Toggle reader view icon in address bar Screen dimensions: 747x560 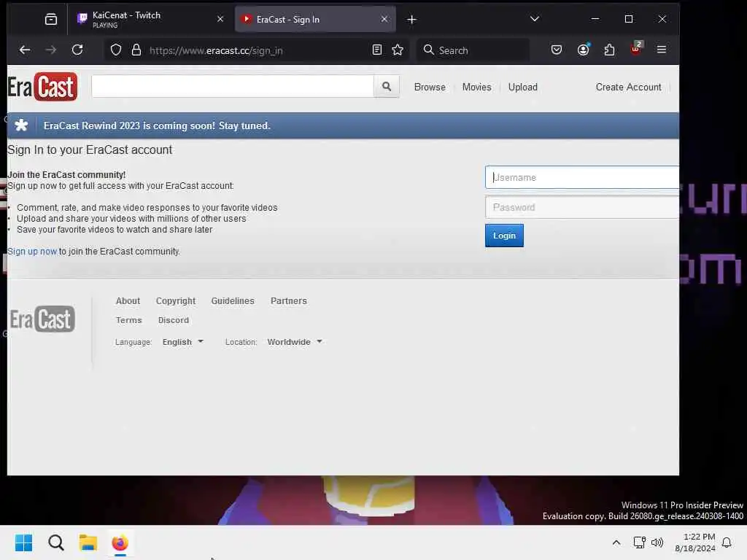377,50
